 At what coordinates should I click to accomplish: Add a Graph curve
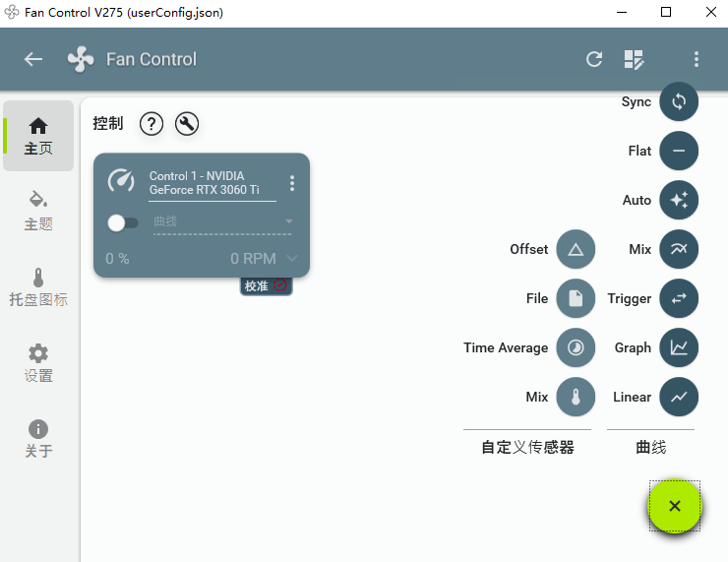click(679, 347)
